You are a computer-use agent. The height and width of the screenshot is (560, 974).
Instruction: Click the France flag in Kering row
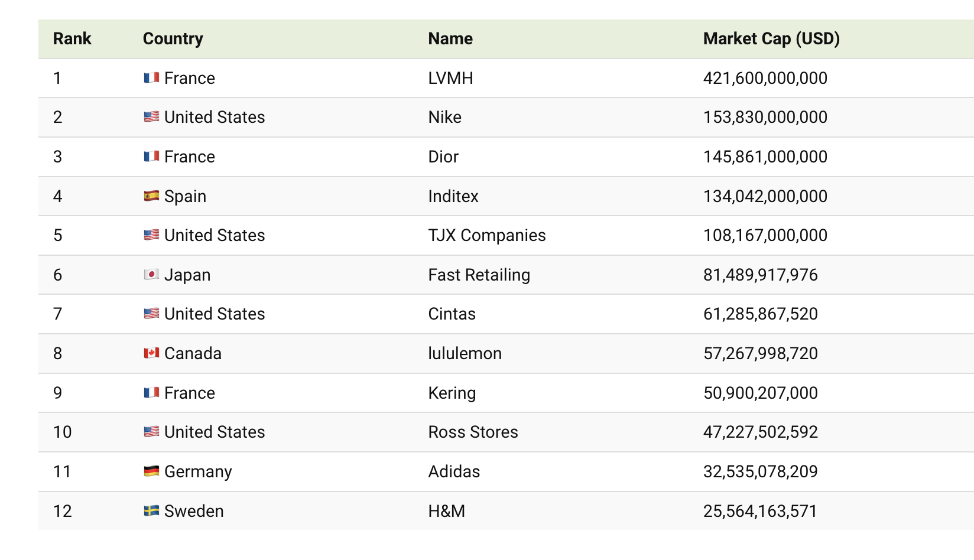(x=151, y=393)
